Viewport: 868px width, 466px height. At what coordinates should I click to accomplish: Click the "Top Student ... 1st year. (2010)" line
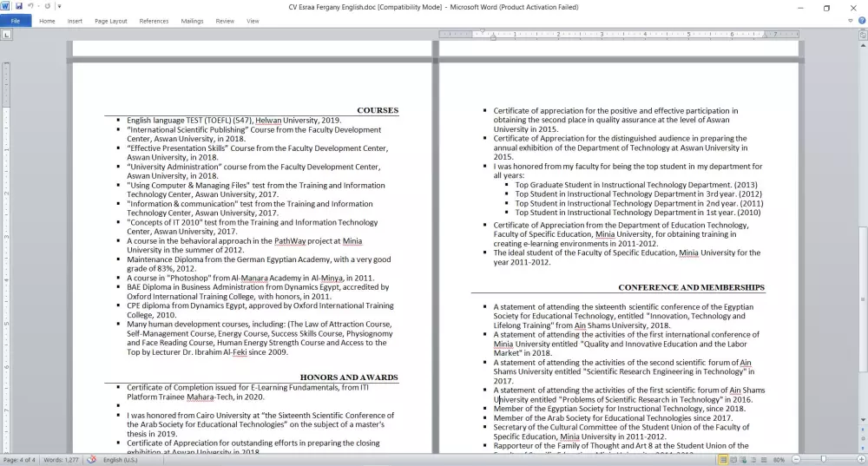point(638,213)
